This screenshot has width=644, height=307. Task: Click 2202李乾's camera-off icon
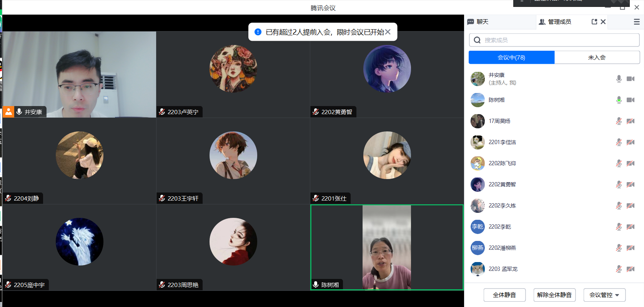pyautogui.click(x=631, y=227)
